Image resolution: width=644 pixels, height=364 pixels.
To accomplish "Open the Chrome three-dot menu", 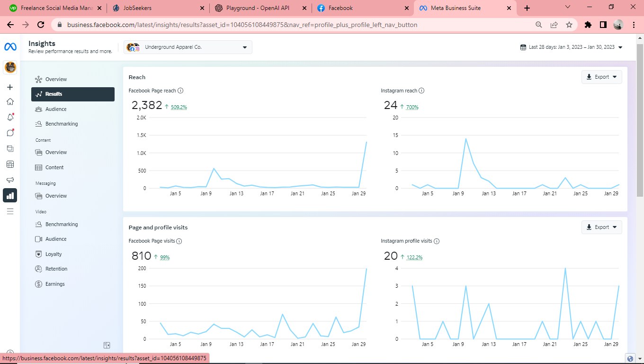I will click(x=633, y=25).
